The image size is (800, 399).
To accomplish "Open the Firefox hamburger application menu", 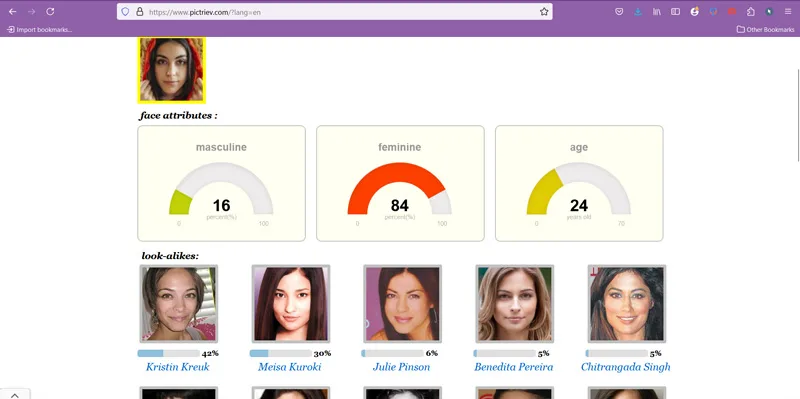I will coord(788,12).
